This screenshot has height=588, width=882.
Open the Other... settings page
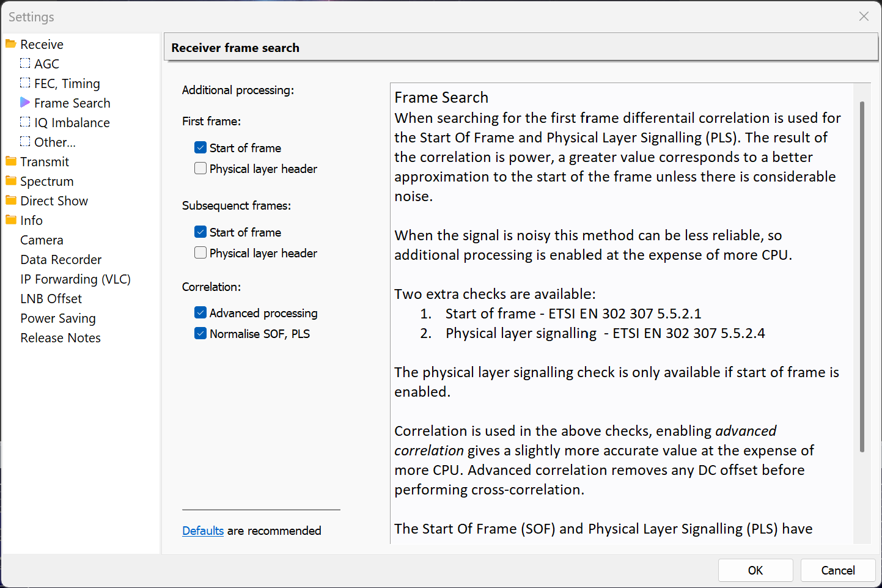[x=54, y=142]
